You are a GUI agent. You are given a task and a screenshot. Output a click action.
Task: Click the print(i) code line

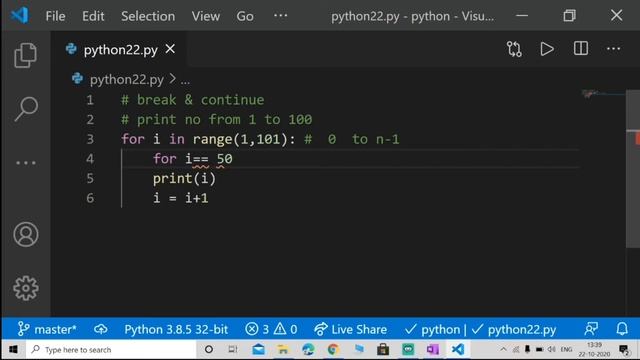pos(184,178)
